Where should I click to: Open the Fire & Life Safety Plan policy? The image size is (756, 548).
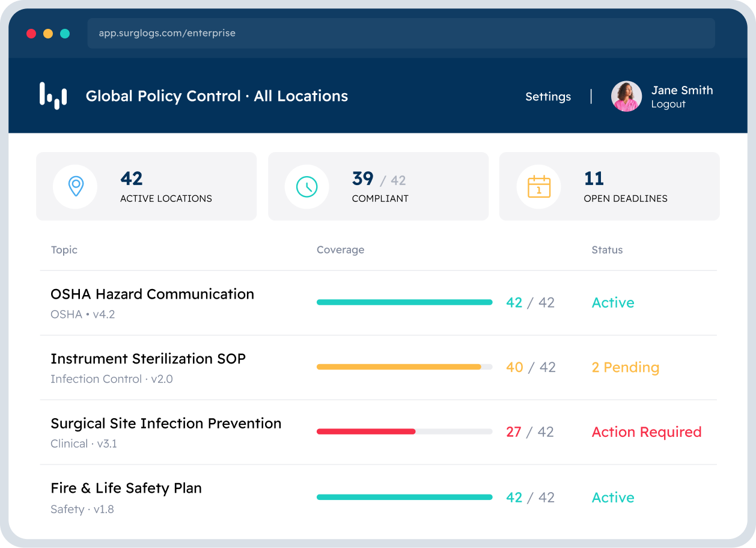click(126, 489)
